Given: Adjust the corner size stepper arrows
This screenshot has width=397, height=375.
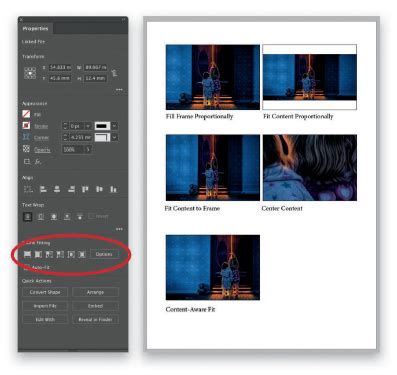Looking at the screenshot, I should point(65,137).
